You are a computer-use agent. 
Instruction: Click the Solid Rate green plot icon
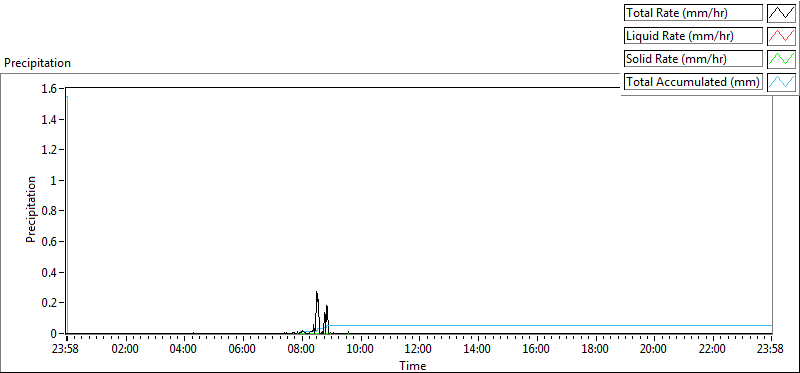click(x=782, y=59)
